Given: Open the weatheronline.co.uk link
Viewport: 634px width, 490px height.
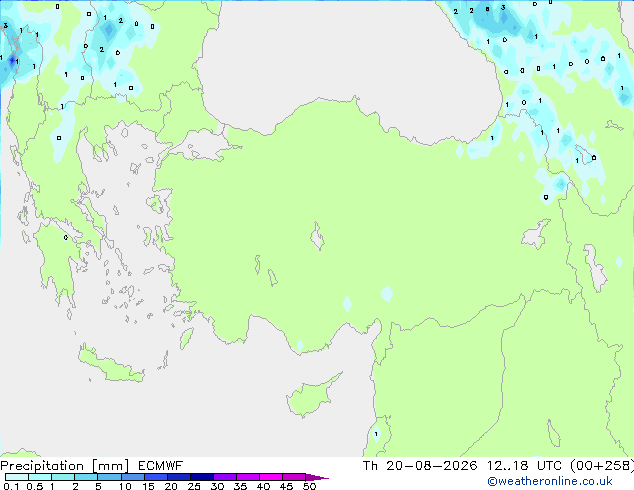Looking at the screenshot, I should (x=550, y=481).
